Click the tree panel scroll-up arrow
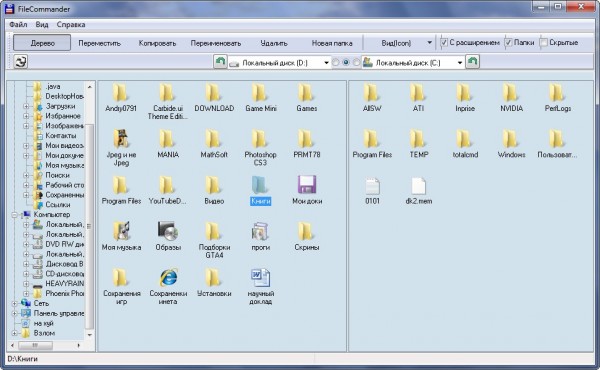The image size is (600, 370). [x=90, y=87]
